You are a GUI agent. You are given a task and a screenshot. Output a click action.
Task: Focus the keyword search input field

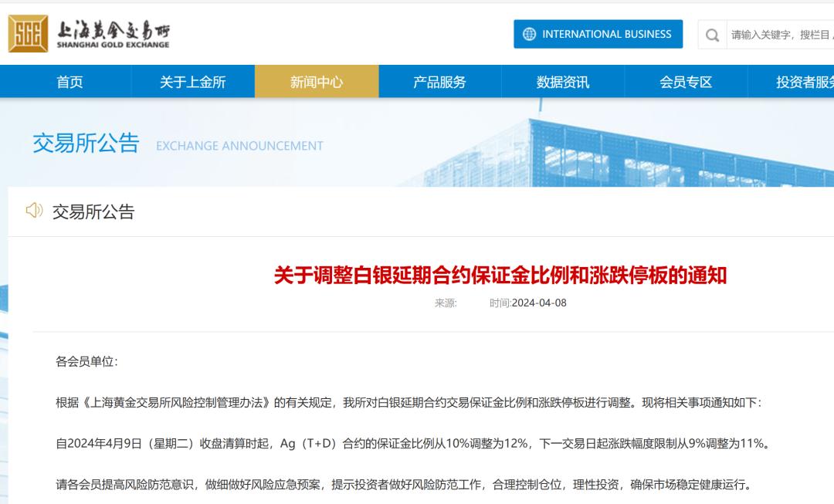coord(780,35)
